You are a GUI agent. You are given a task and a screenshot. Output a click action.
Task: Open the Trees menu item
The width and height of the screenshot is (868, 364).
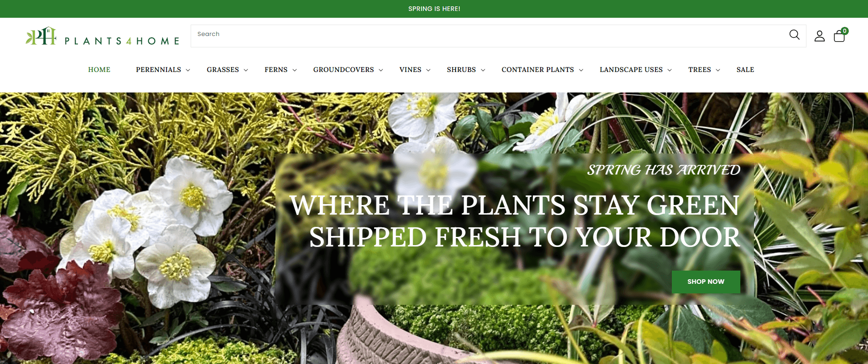[700, 70]
